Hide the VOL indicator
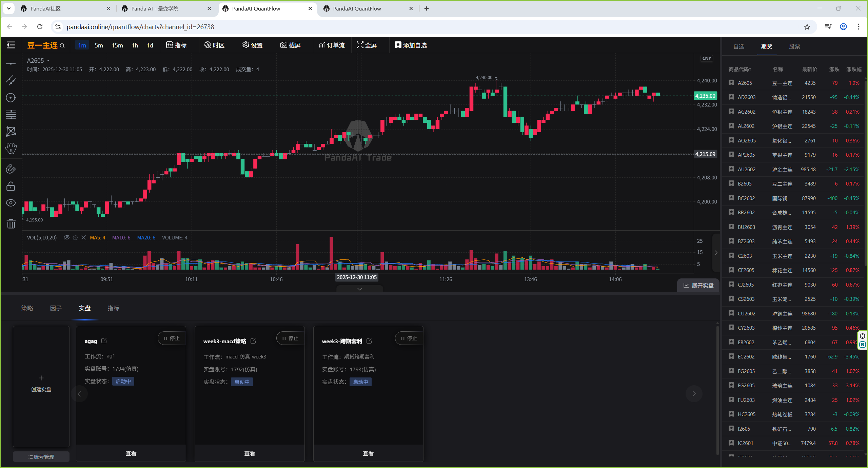Image resolution: width=868 pixels, height=468 pixels. tap(67, 237)
